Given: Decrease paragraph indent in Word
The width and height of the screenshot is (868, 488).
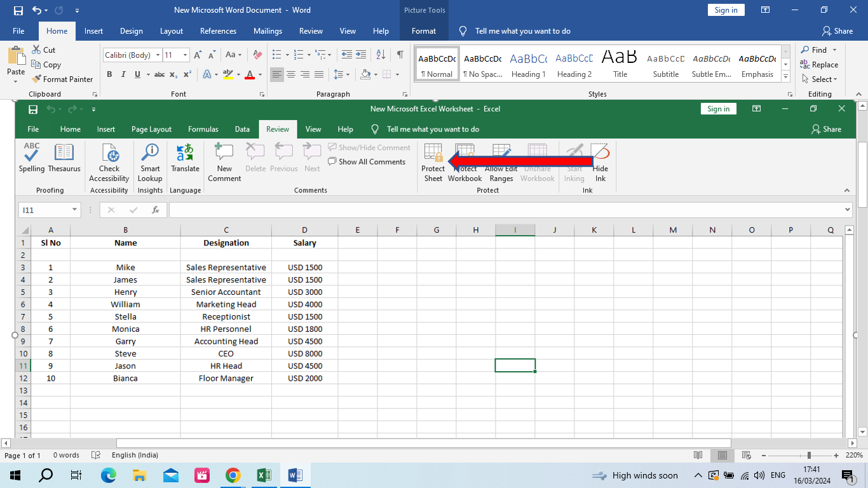Looking at the screenshot, I should 347,55.
